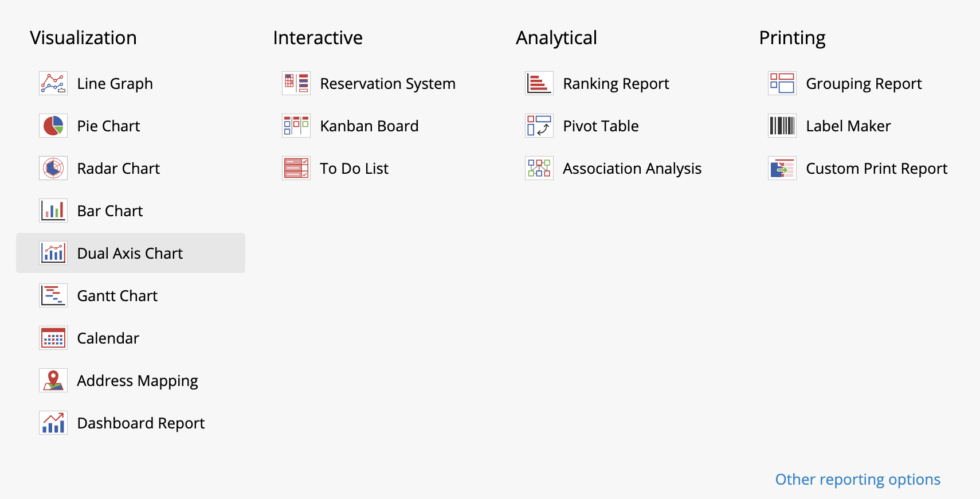Image resolution: width=980 pixels, height=499 pixels.
Task: Open the Radar Chart icon
Action: click(x=53, y=168)
